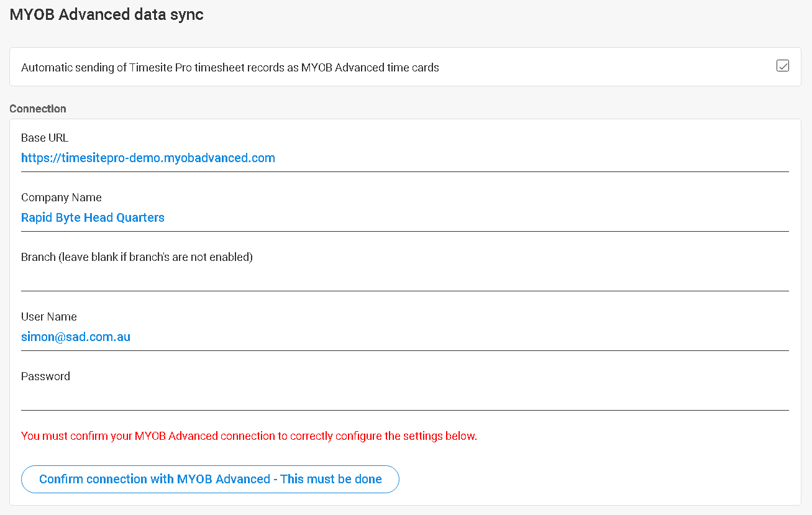The image size is (812, 515).
Task: Click the Base URL input field
Action: 405,158
